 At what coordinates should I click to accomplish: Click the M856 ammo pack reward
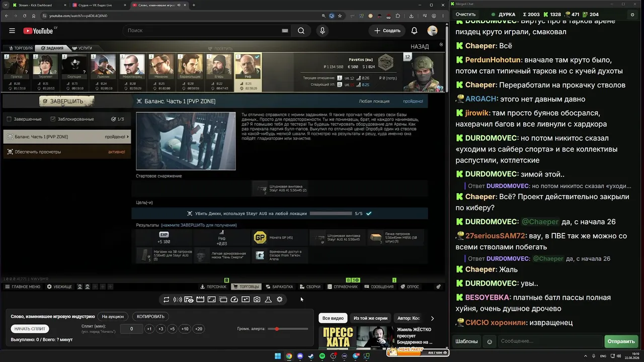(395, 237)
